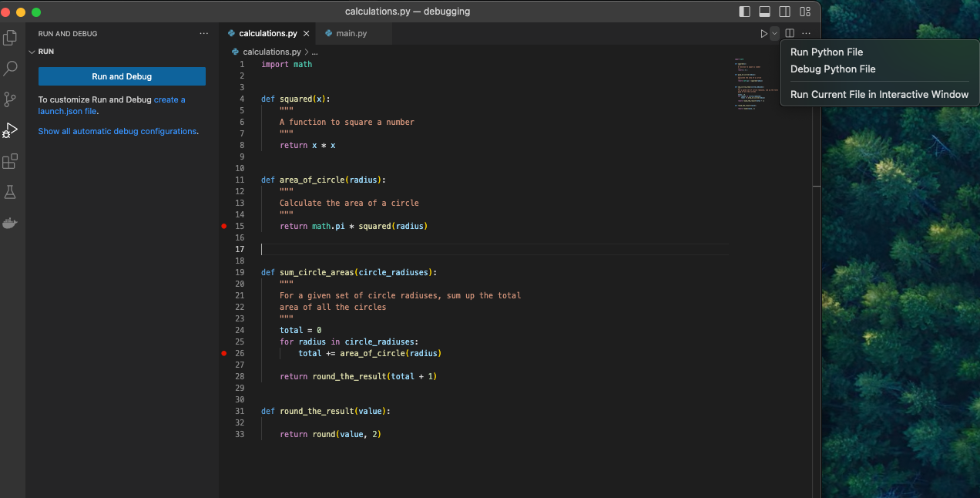The image size is (980, 498).
Task: Toggle the breakpoint on line 26
Action: click(x=223, y=353)
